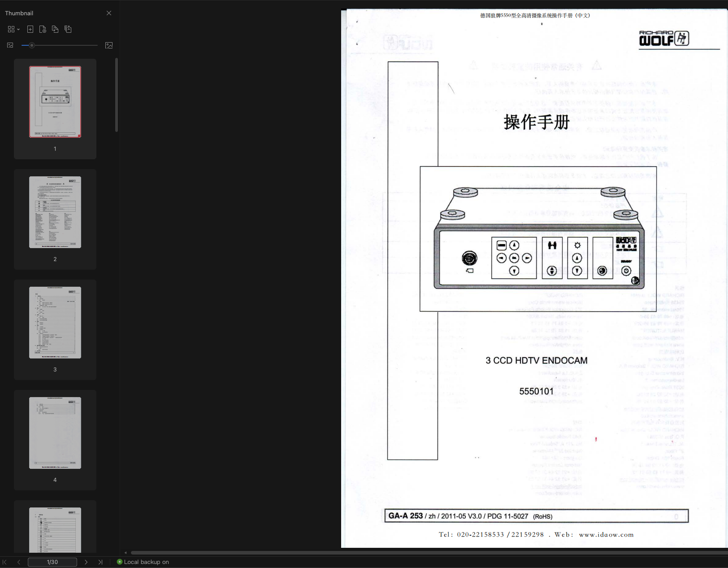The image size is (728, 568).
Task: Select the Thumbnail panel header
Action: coord(19,13)
